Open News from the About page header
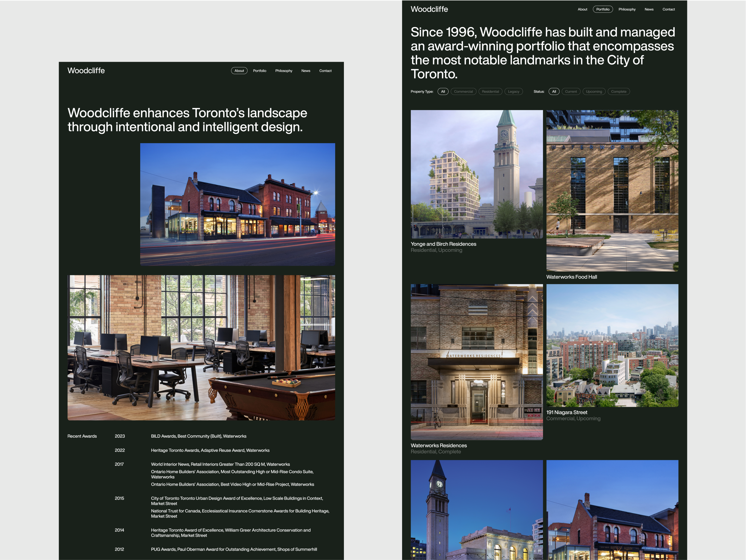This screenshot has height=560, width=746. 306,71
